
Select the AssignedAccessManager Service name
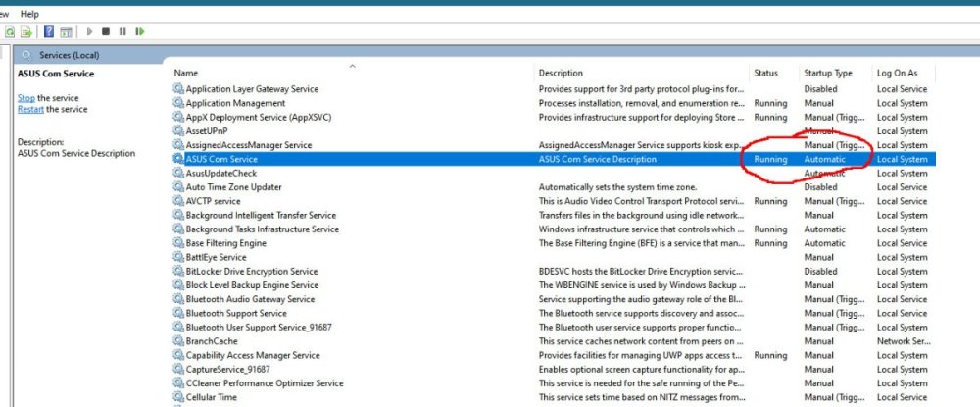click(249, 145)
